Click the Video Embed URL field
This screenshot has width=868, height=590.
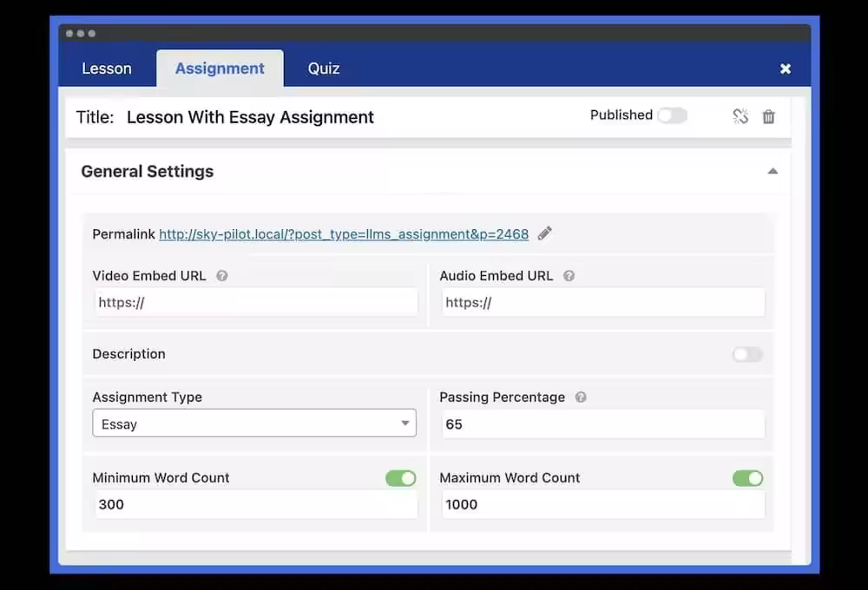point(256,302)
